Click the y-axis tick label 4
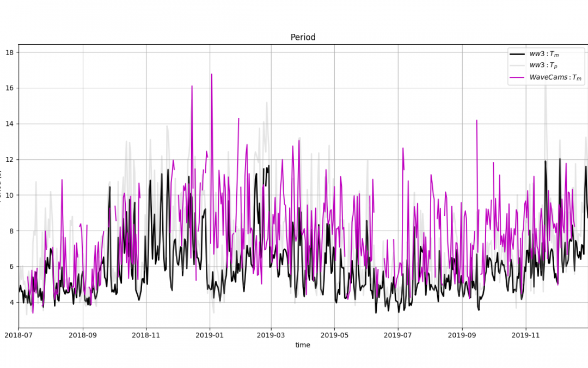Viewport: 588px width, 368px height. [11, 302]
